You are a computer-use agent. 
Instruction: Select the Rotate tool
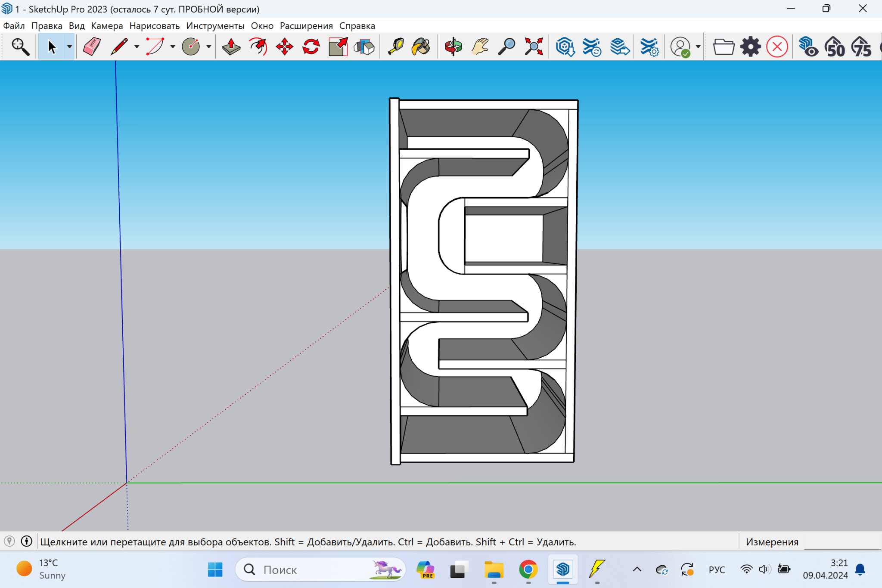click(311, 47)
